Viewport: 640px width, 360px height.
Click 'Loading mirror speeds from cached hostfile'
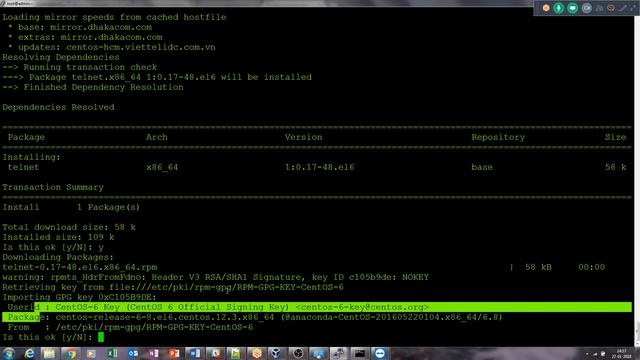point(114,17)
